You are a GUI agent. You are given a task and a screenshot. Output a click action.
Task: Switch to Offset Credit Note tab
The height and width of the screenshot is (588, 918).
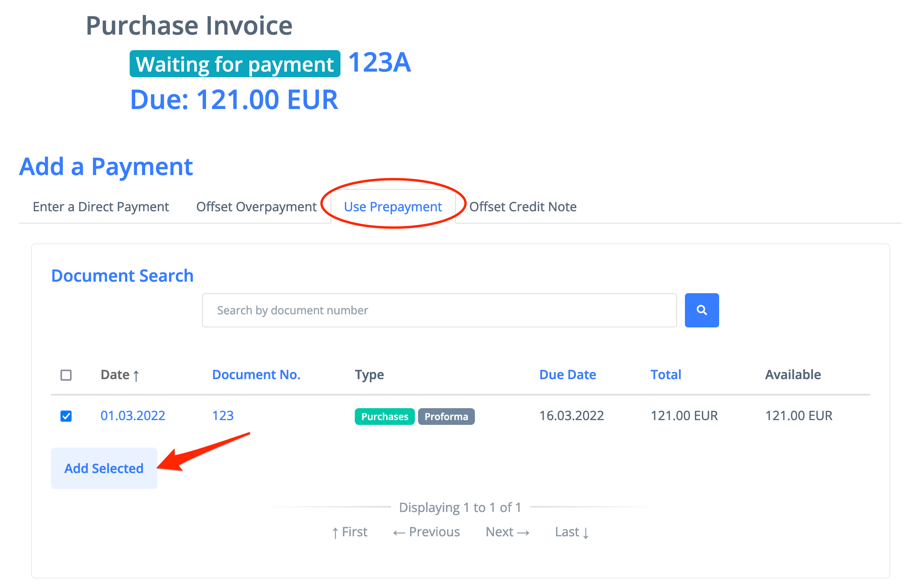[x=523, y=207]
